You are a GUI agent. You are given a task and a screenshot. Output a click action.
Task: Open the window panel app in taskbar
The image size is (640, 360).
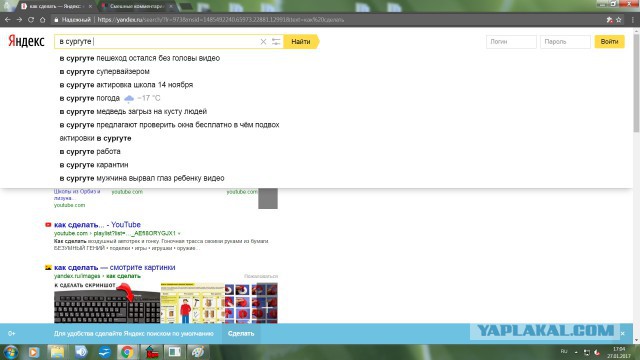[175, 352]
